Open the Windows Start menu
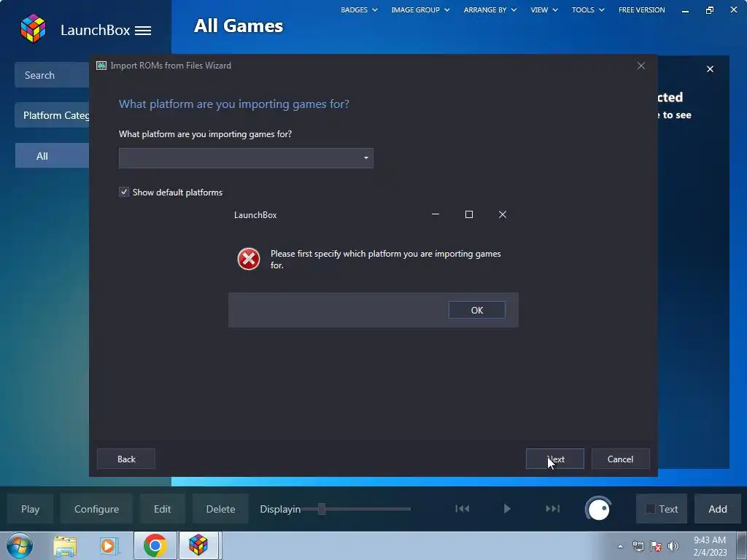747x560 pixels. [x=20, y=545]
